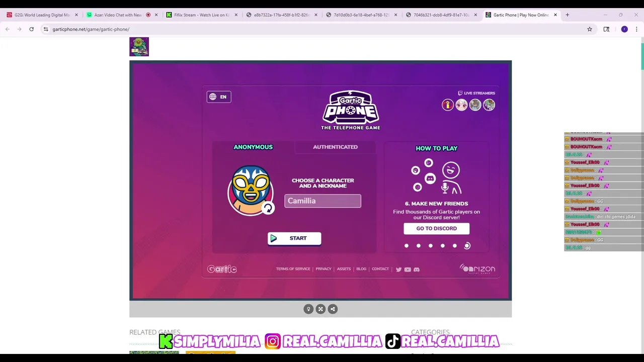This screenshot has width=644, height=362.
Task: Open the Assets link
Action: click(x=344, y=269)
